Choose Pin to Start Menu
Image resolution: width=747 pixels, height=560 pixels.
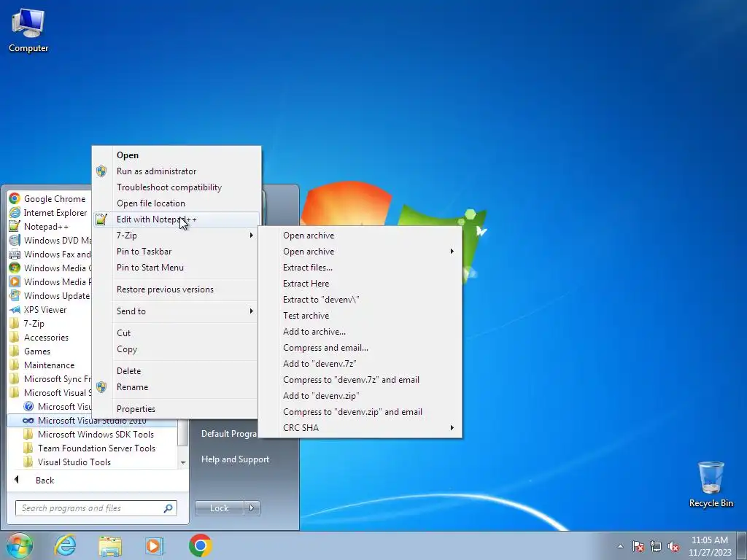click(176, 268)
